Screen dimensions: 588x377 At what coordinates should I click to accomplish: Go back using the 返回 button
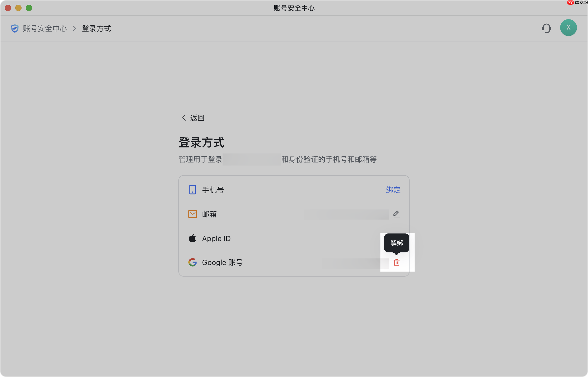(x=193, y=118)
